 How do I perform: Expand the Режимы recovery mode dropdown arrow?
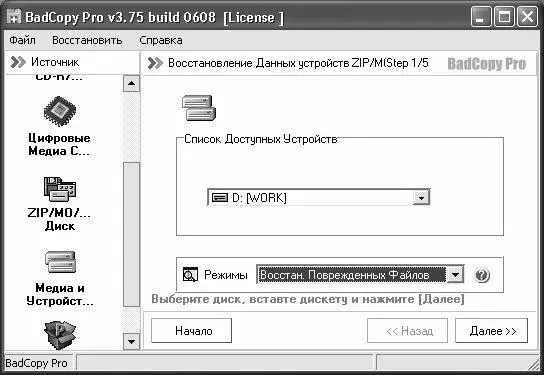(x=455, y=275)
